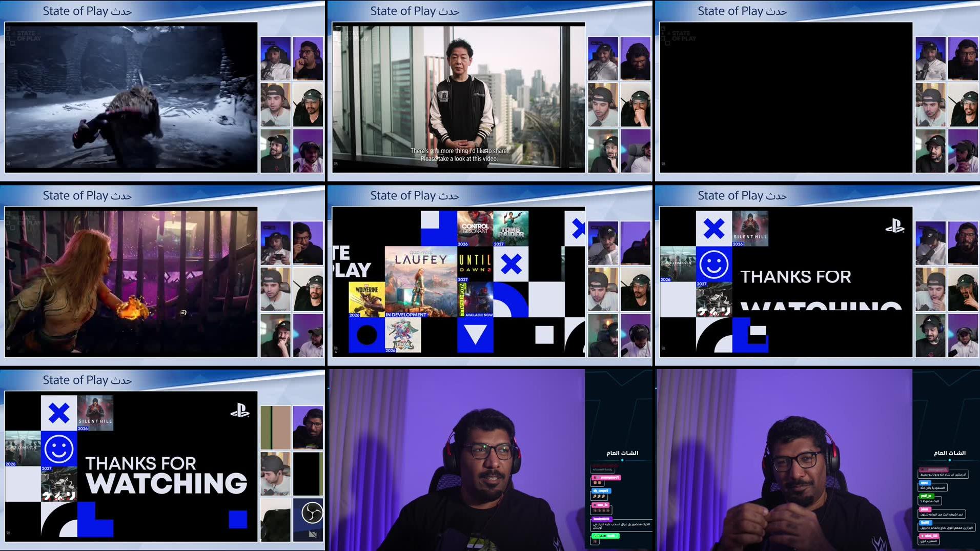980x551 pixels.
Task: Click the chat message 'السعودية باذن الله'
Action: 933,488
